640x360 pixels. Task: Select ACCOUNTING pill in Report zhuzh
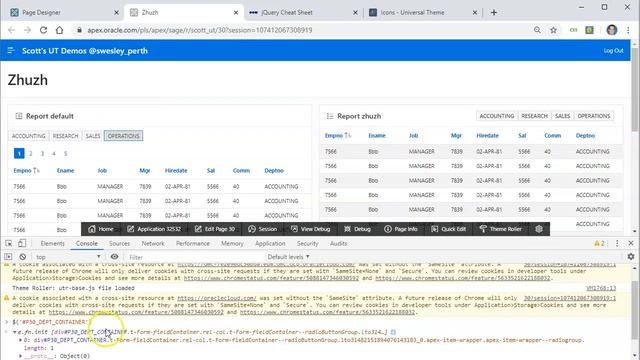tap(497, 116)
